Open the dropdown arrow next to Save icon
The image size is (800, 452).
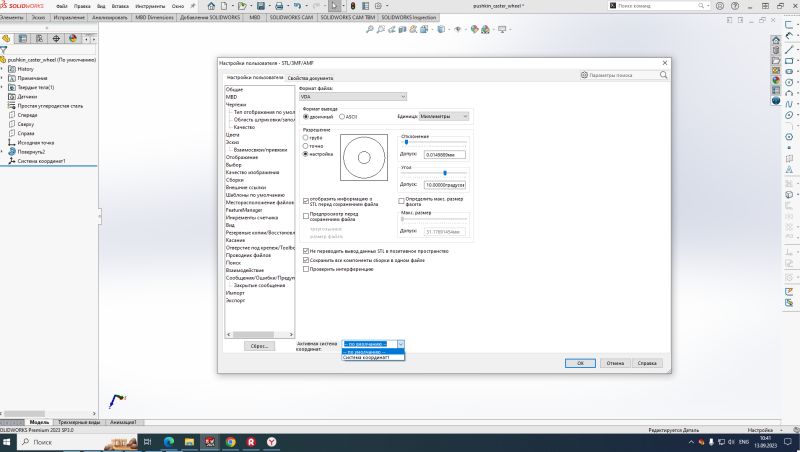click(x=269, y=6)
